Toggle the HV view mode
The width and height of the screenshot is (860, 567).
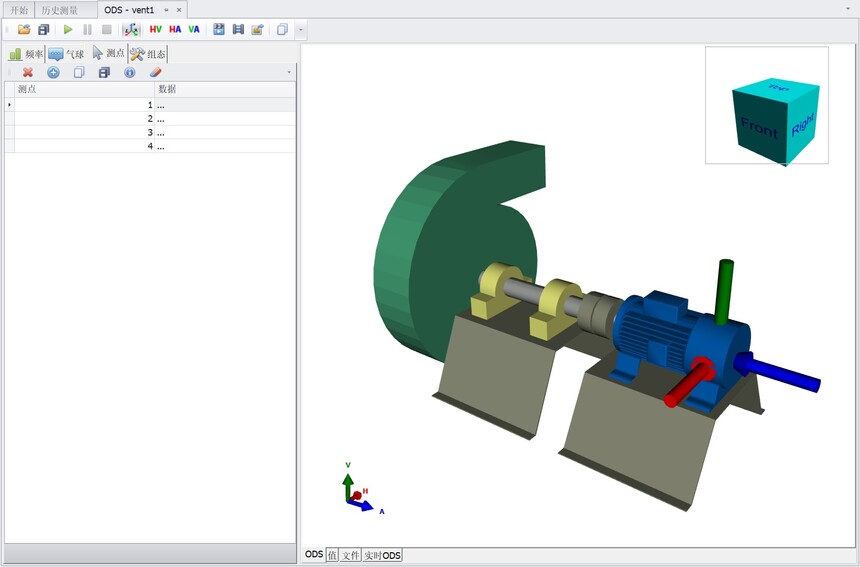155,30
